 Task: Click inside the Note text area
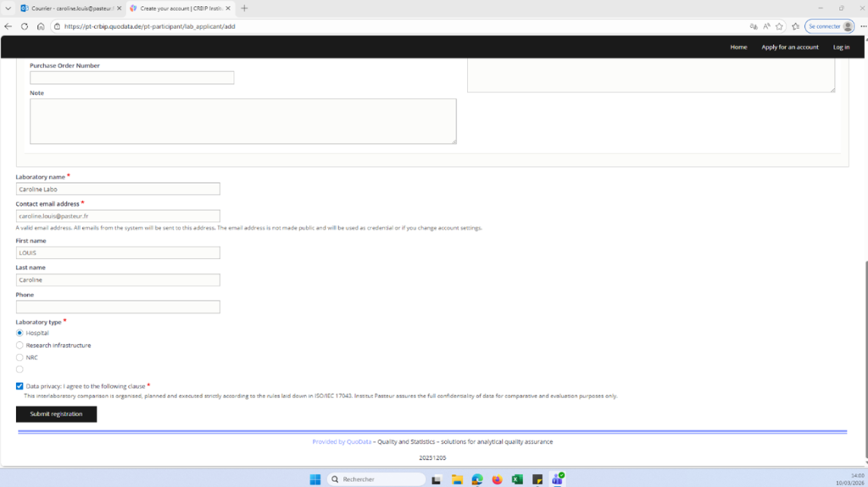tap(243, 121)
